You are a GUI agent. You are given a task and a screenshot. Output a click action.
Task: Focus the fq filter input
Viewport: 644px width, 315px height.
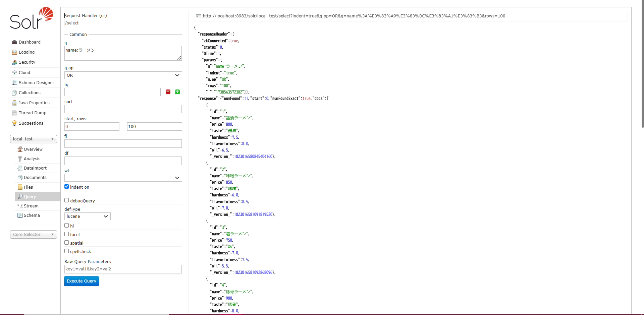112,92
